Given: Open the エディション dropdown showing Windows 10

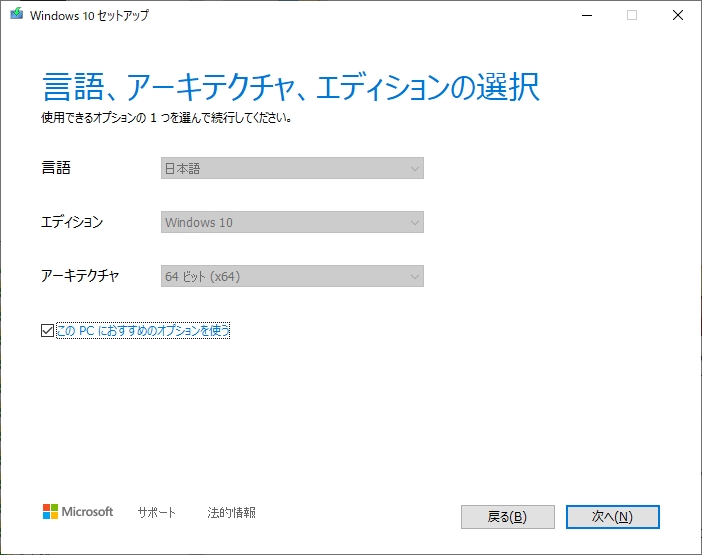Looking at the screenshot, I should click(x=292, y=222).
